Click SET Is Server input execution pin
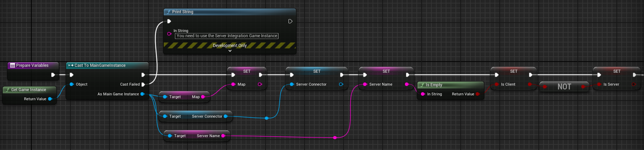Viewport: 644px width, 150px height. click(x=599, y=75)
